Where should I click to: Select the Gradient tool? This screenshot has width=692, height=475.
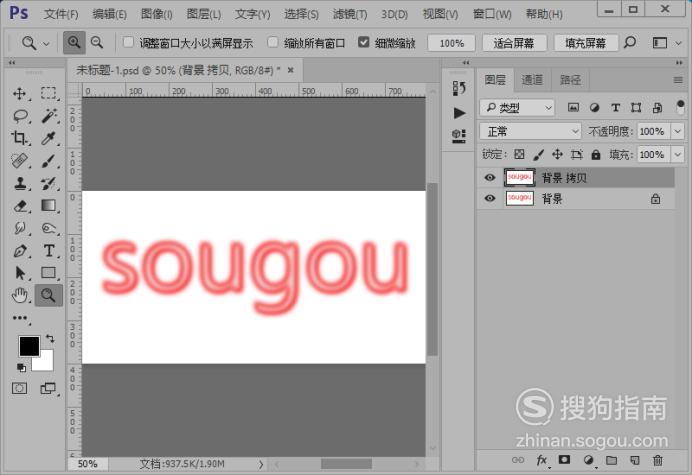point(49,205)
